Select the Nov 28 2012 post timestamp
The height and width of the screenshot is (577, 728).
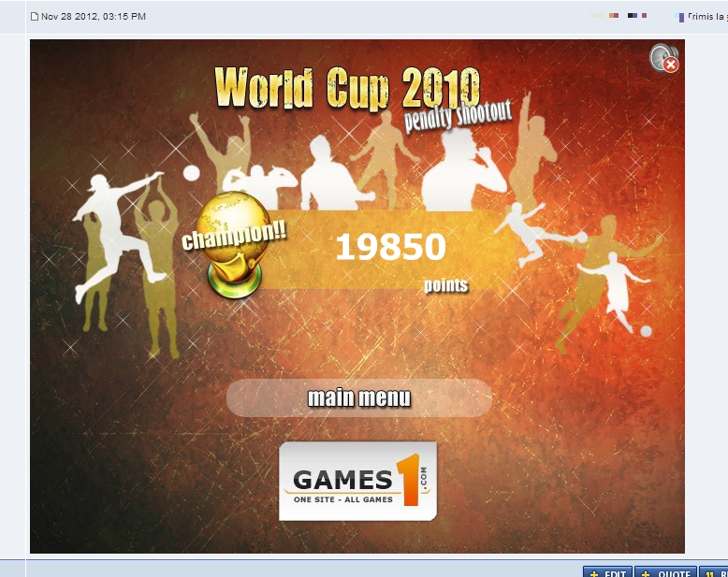(x=94, y=17)
